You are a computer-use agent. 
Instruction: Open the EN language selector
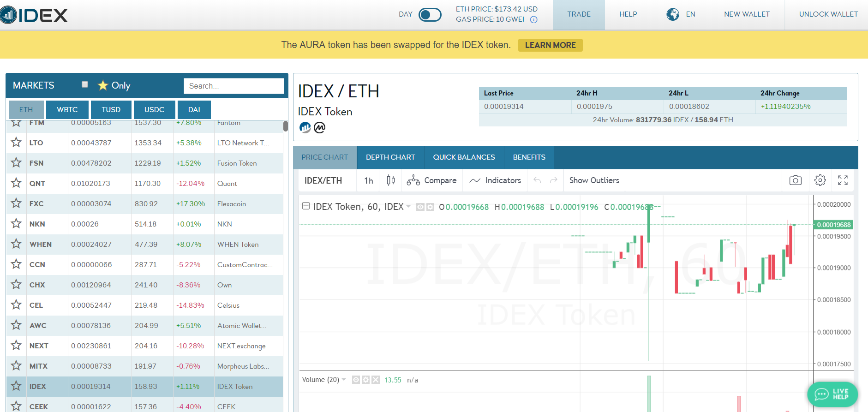tap(690, 14)
